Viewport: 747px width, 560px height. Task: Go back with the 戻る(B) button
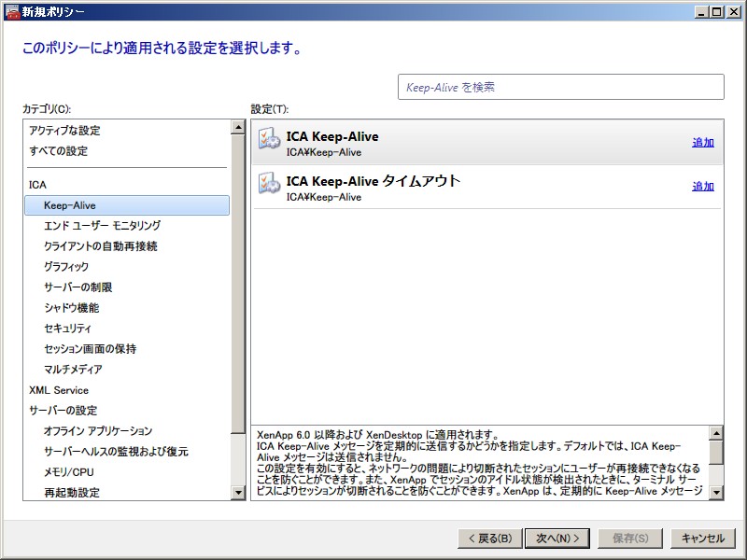click(487, 539)
